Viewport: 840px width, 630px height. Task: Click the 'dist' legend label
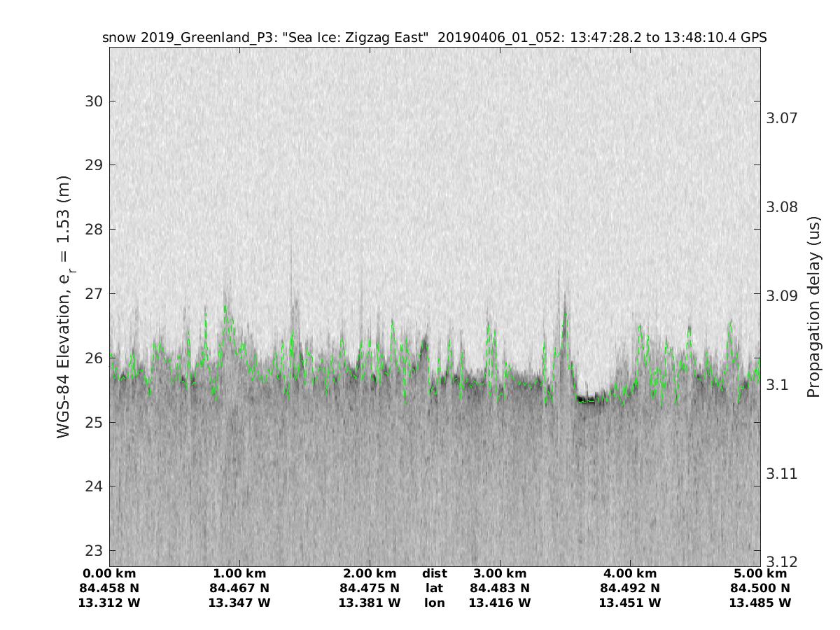pyautogui.click(x=435, y=574)
